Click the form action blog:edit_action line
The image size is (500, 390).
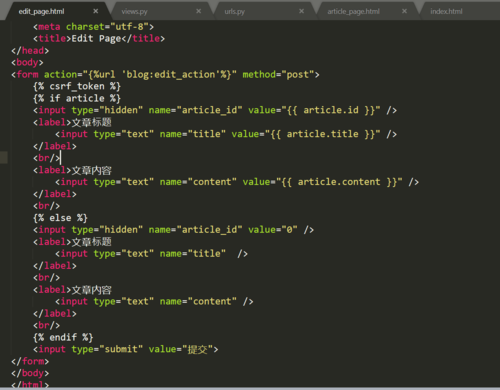(165, 75)
